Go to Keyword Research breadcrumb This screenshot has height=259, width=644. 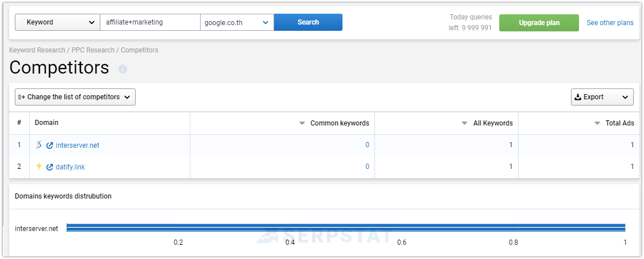(38, 50)
